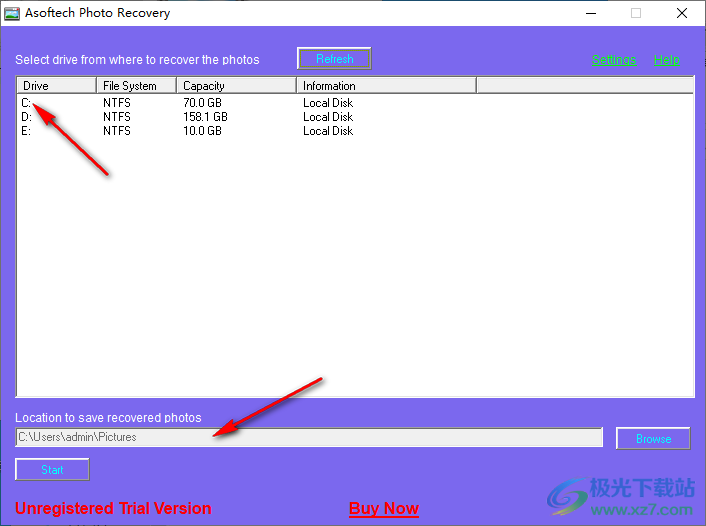The height and width of the screenshot is (526, 706).
Task: Click Local Disk in the E: row
Action: pos(328,131)
